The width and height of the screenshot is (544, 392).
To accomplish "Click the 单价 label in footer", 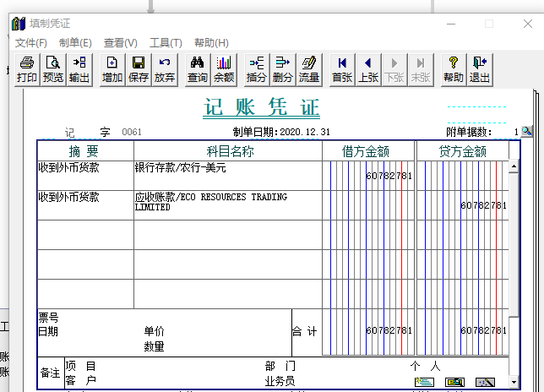I will [x=154, y=331].
